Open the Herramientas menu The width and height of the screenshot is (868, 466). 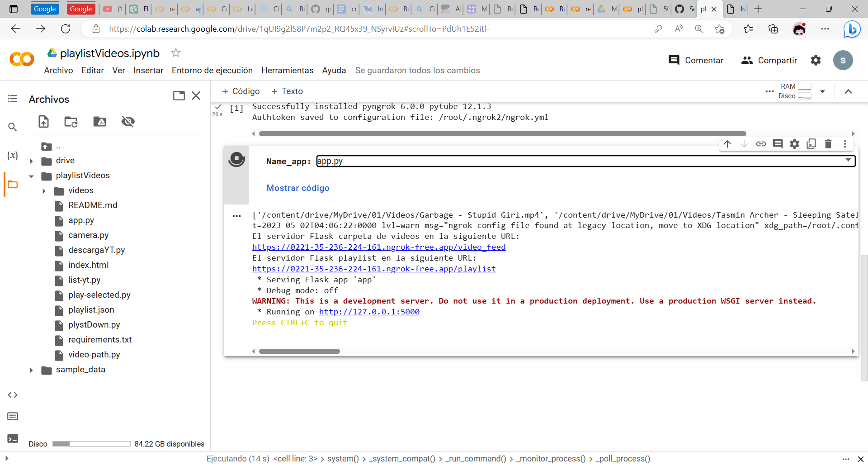click(x=287, y=71)
